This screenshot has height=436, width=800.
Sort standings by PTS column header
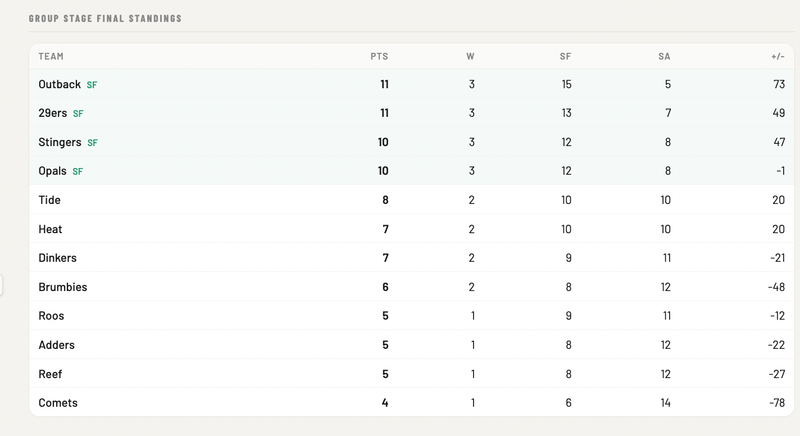(x=379, y=57)
